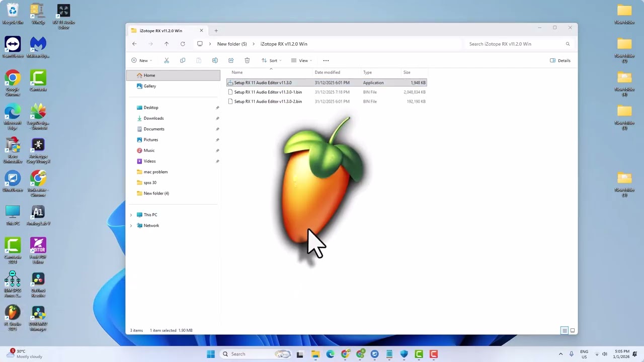Click the Delete trash icon in toolbar
Viewport: 644px width, 362px height.
click(x=247, y=60)
